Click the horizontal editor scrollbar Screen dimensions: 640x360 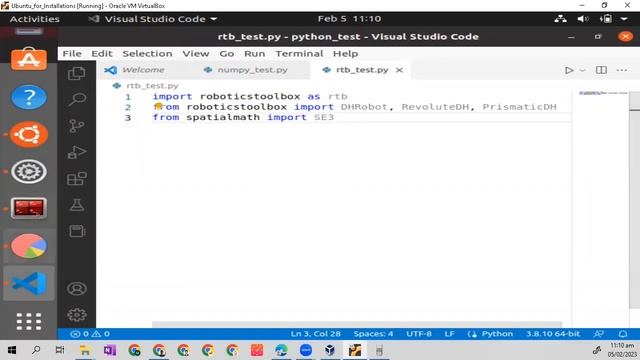[357, 324]
